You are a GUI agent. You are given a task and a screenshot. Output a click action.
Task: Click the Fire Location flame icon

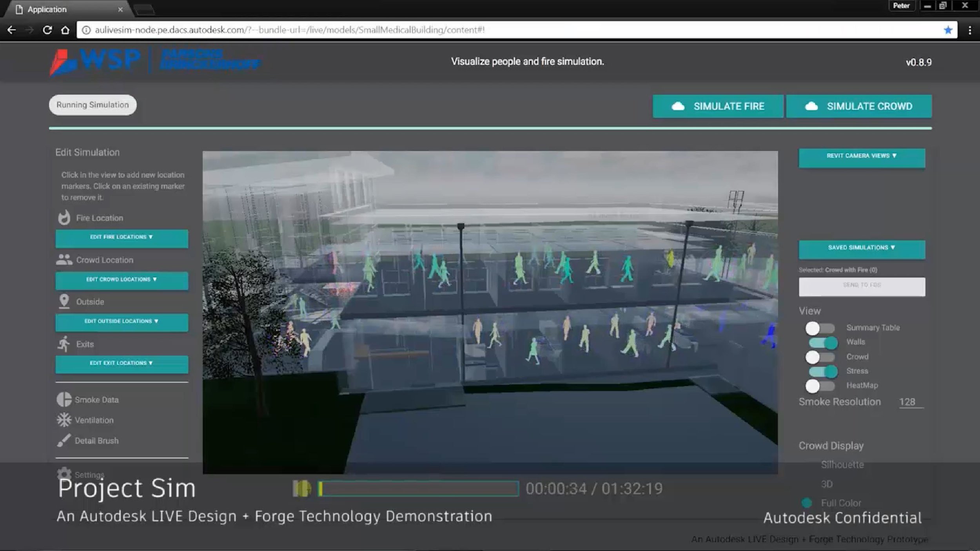(64, 217)
